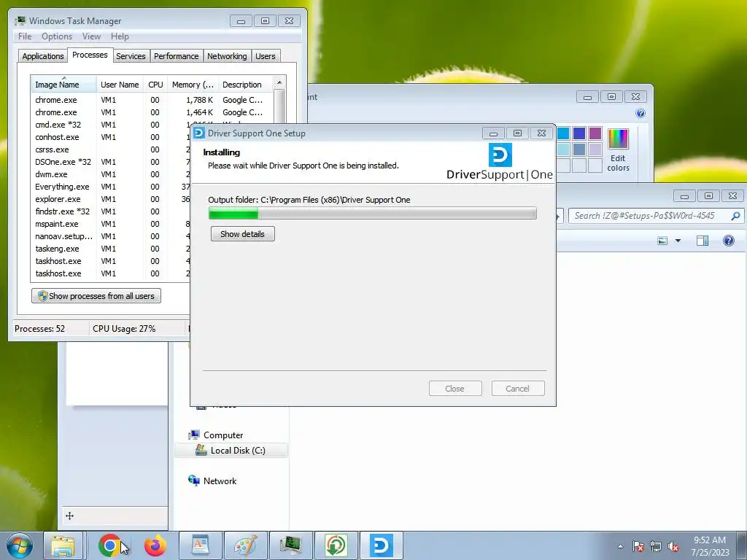747x560 pixels.
Task: Select the mspaint.exe process row
Action: [x=111, y=224]
